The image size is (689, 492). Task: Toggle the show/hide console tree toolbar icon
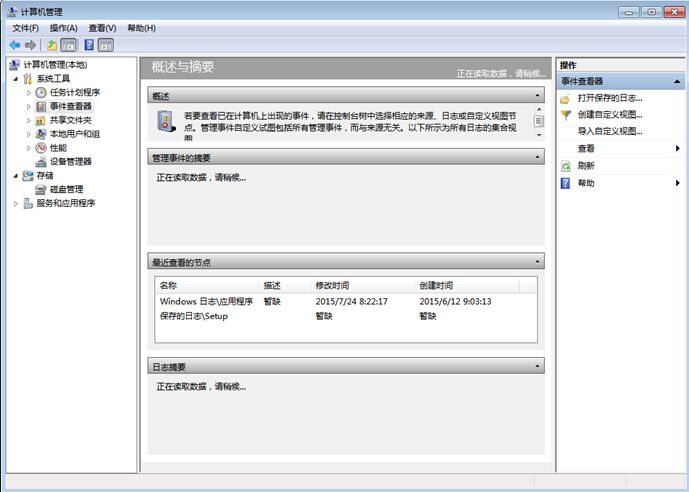68,45
